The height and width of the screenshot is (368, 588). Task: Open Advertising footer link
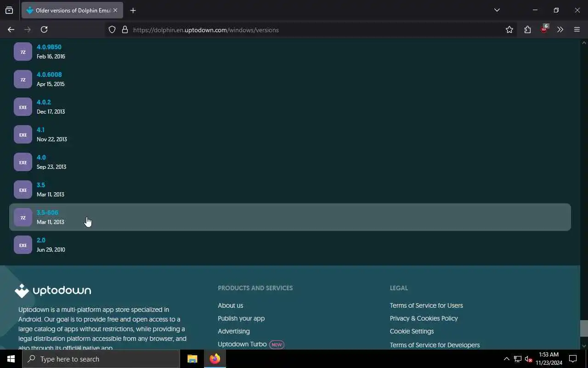click(234, 331)
